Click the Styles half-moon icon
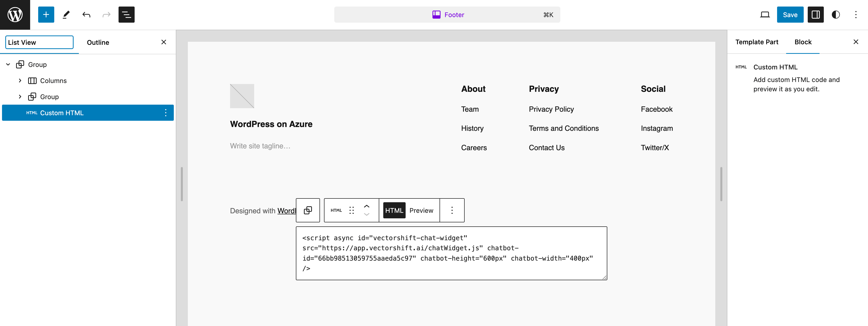This screenshot has width=868, height=326. click(x=836, y=15)
